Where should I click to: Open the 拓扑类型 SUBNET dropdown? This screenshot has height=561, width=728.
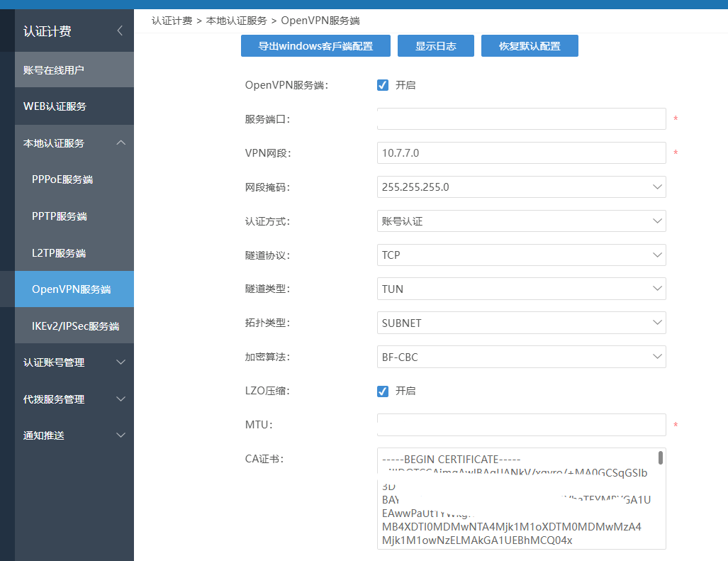[521, 323]
